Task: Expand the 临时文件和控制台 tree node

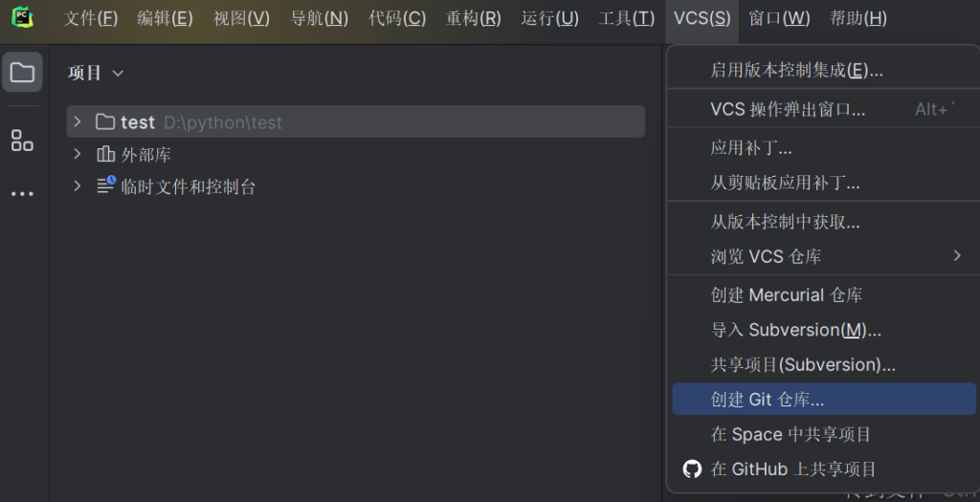Action: tap(78, 186)
